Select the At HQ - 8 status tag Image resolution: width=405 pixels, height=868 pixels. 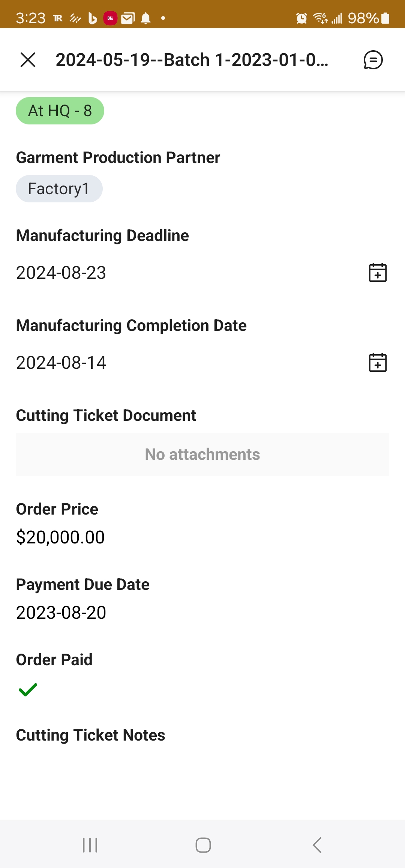[60, 111]
